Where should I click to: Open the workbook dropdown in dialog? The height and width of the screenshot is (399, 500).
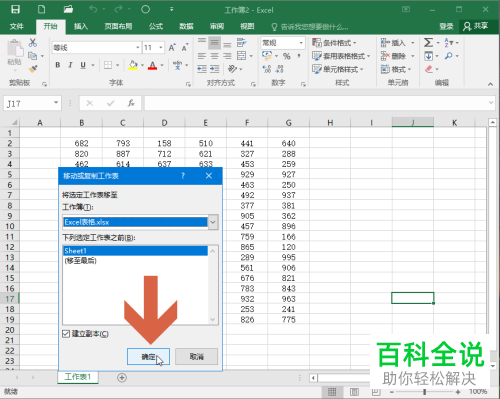point(213,222)
